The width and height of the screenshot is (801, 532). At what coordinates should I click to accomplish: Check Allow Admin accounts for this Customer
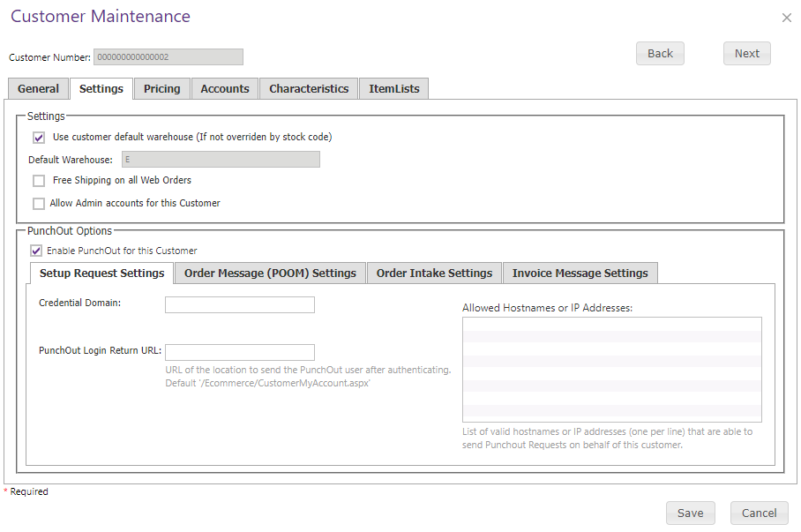coord(39,204)
